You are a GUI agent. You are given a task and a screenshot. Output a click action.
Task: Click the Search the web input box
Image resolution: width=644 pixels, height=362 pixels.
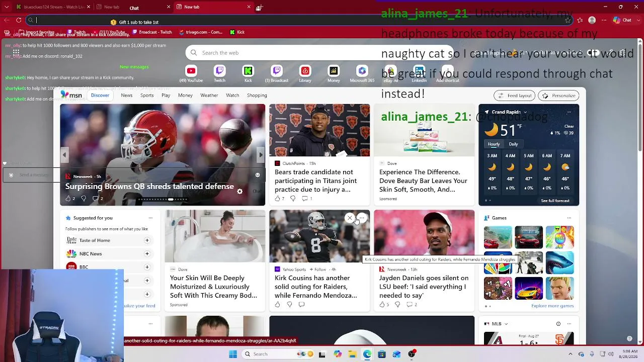point(318,53)
